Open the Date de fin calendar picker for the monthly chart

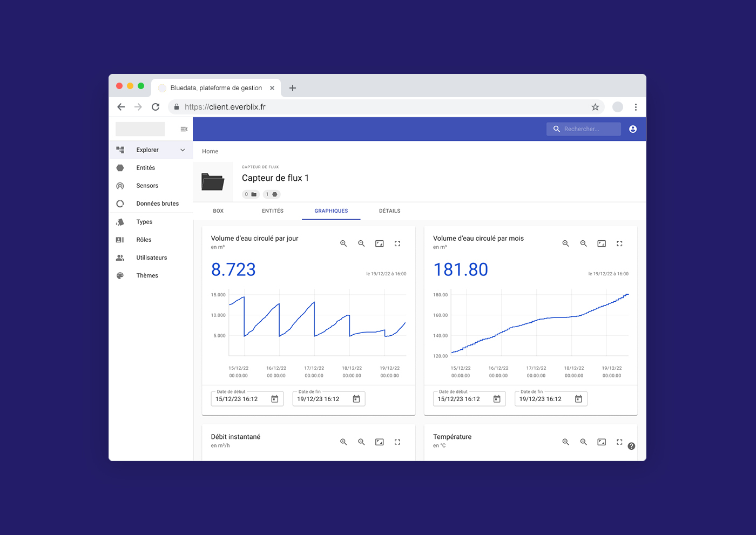pos(578,399)
